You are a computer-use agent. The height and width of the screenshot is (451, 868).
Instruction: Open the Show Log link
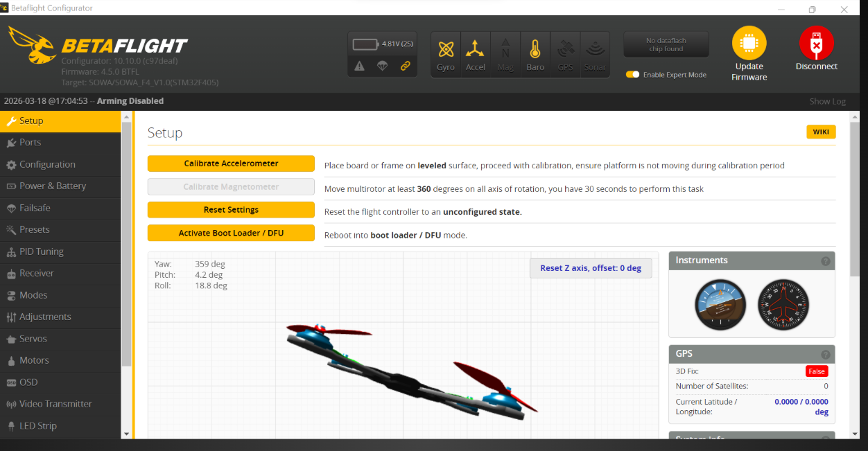tap(827, 101)
